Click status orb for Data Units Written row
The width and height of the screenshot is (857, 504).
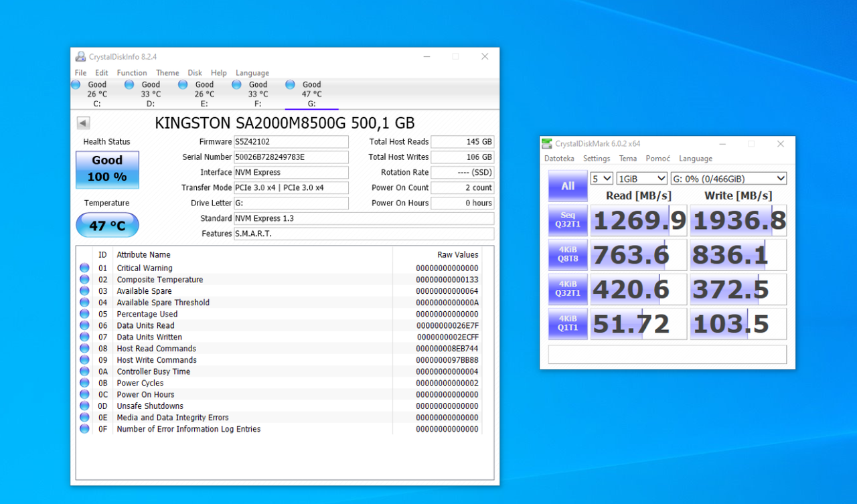click(84, 337)
